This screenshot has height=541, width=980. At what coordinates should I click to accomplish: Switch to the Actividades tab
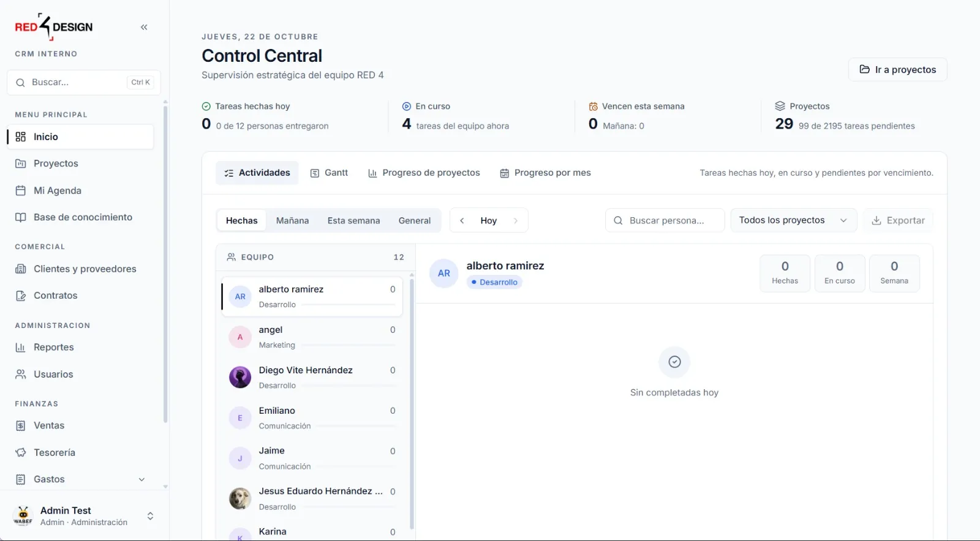coord(257,173)
